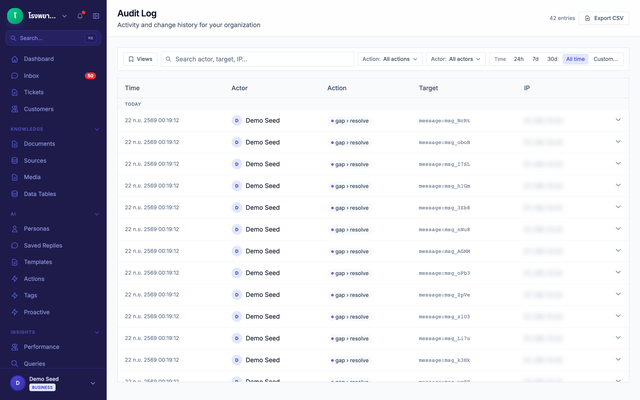Click the Data Tables icon
Screen dimensions: 640x400
(x=15, y=194)
